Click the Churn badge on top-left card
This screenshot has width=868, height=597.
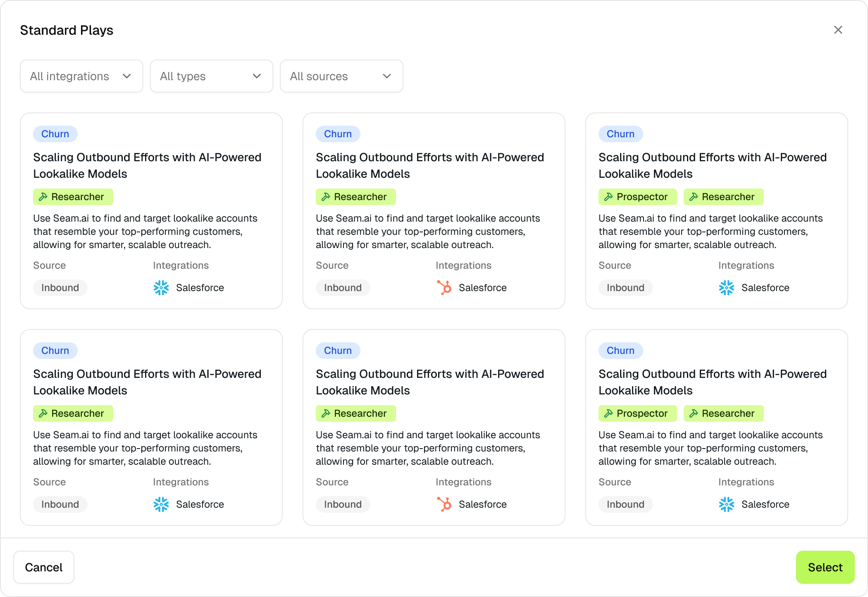click(x=55, y=134)
